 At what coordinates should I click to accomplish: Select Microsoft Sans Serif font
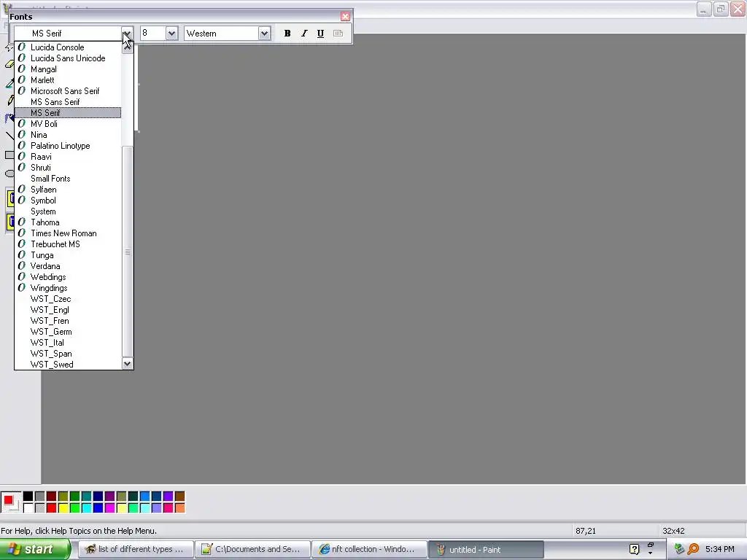(x=68, y=91)
